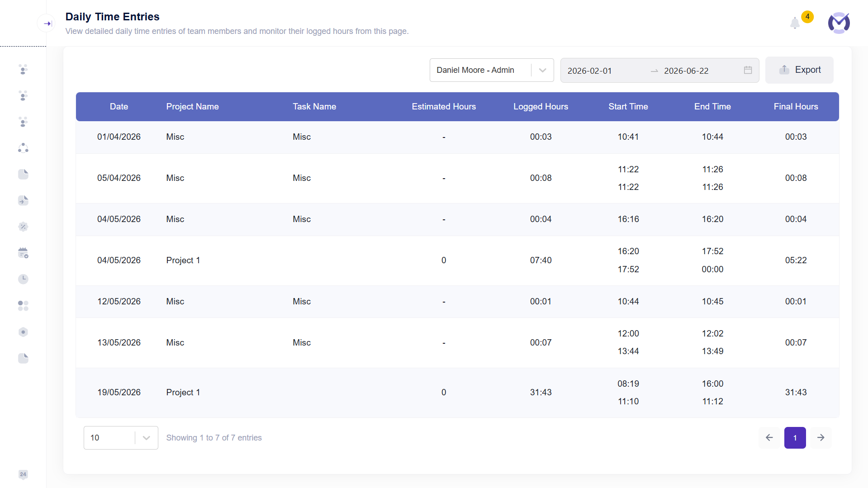
Task: Click final hours 00:07 value
Action: (x=796, y=343)
